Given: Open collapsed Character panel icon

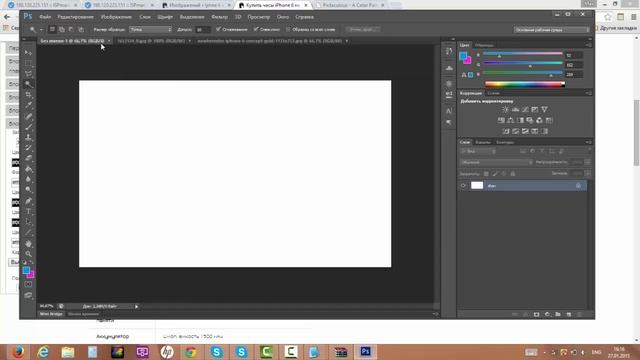Looking at the screenshot, I should pos(449,111).
